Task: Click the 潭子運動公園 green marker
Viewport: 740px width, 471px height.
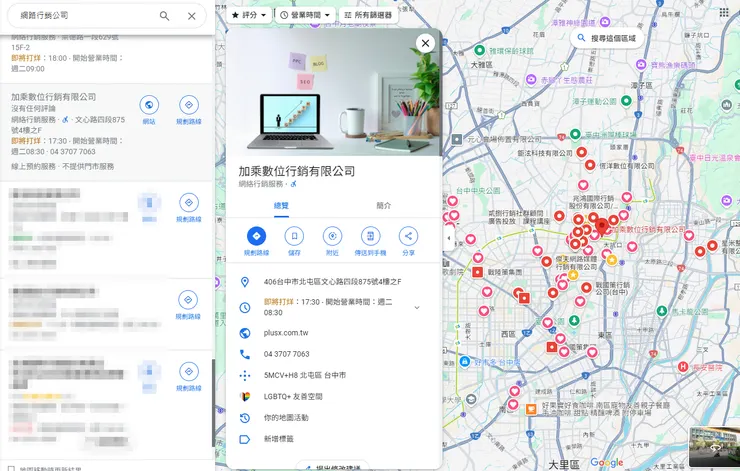Action: (x=626, y=101)
